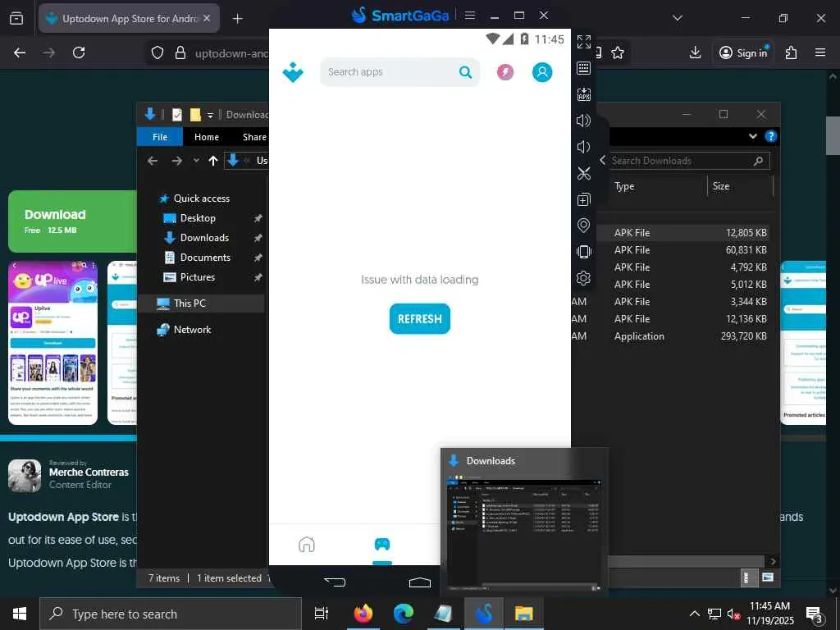Click the Firefox downloads arrow icon

click(x=695, y=52)
